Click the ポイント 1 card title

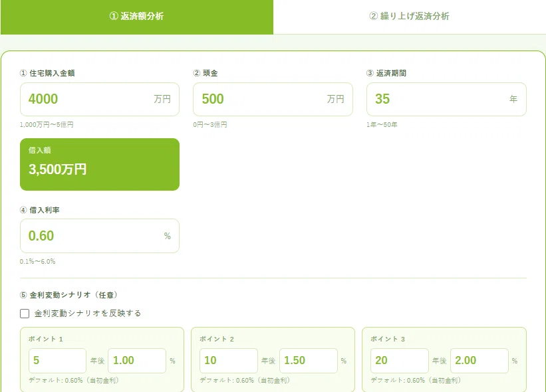(x=46, y=339)
